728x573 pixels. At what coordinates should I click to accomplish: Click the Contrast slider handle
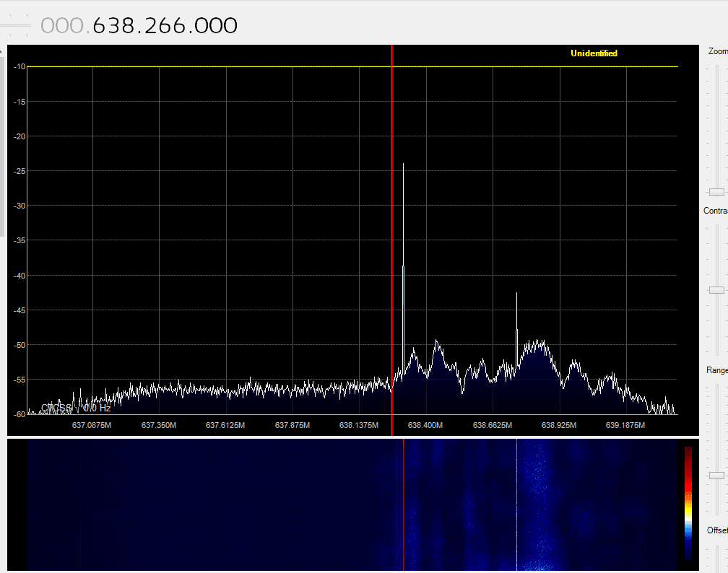(x=716, y=290)
